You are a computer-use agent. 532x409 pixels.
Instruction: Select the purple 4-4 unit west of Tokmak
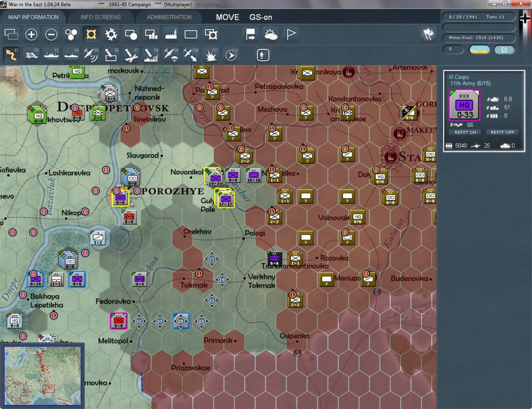139,280
